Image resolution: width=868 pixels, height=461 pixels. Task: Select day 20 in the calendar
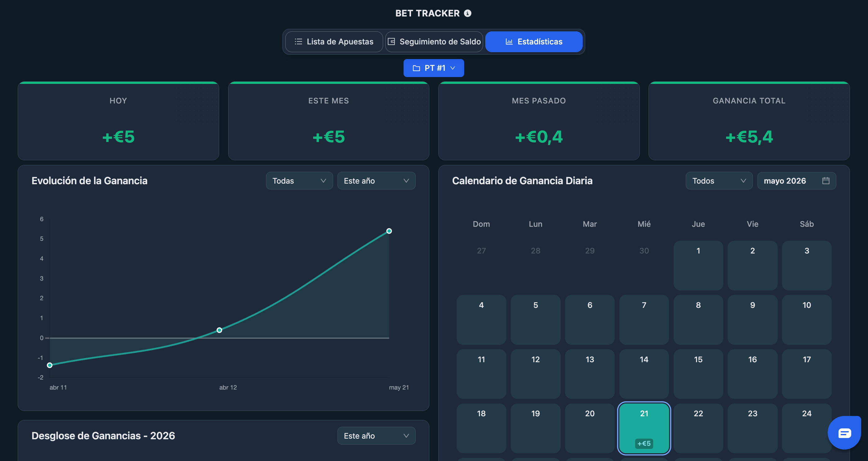point(590,428)
